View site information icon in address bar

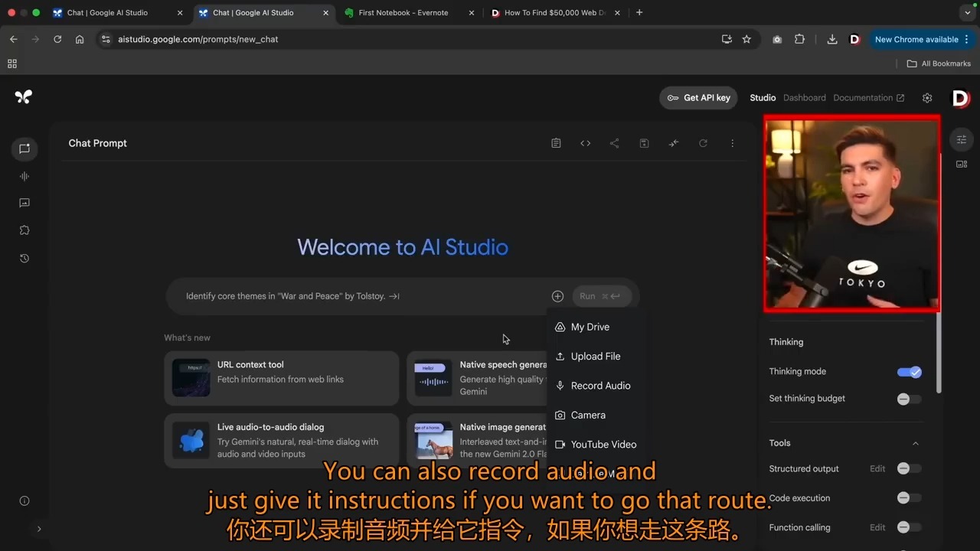(x=106, y=39)
